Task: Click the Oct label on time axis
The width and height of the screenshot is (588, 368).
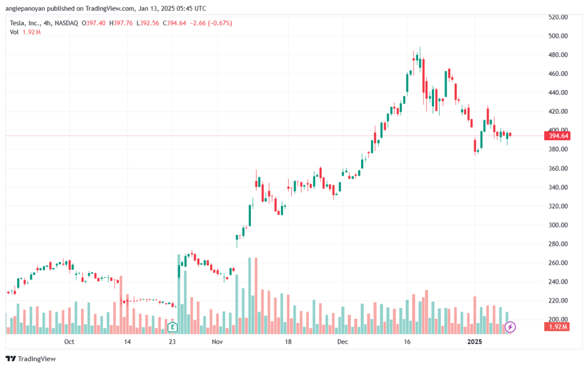Action: [69, 342]
